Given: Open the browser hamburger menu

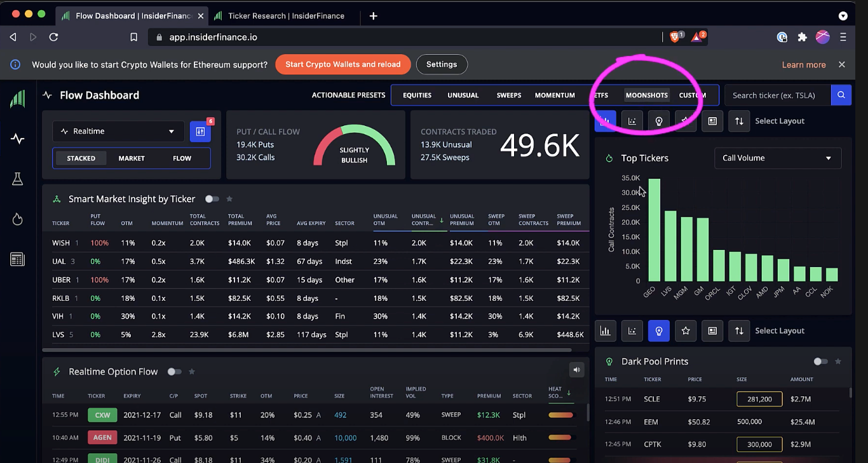Looking at the screenshot, I should pos(843,37).
